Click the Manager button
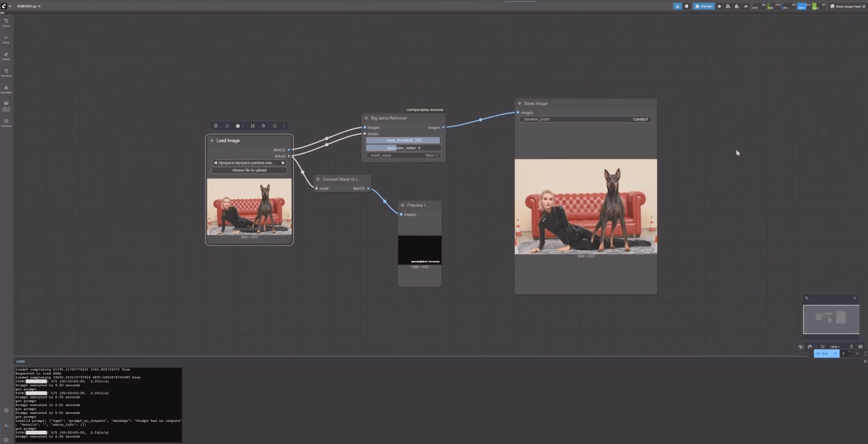This screenshot has width=868, height=444. click(x=704, y=6)
